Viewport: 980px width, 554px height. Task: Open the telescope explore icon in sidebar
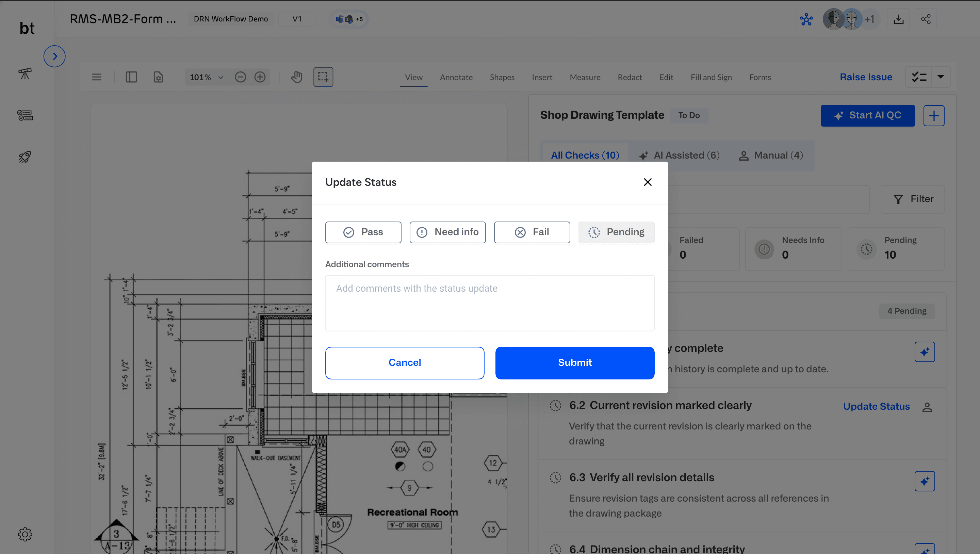[25, 74]
